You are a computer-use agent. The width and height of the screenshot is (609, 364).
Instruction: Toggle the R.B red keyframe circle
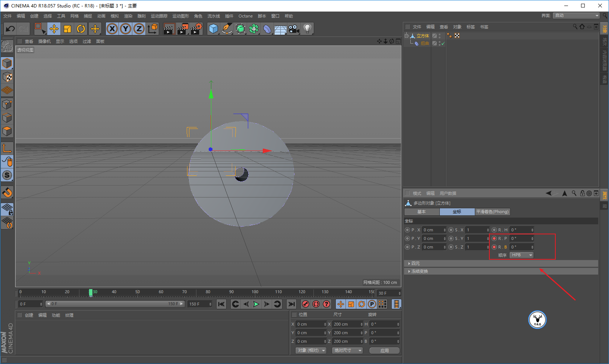tap(494, 247)
